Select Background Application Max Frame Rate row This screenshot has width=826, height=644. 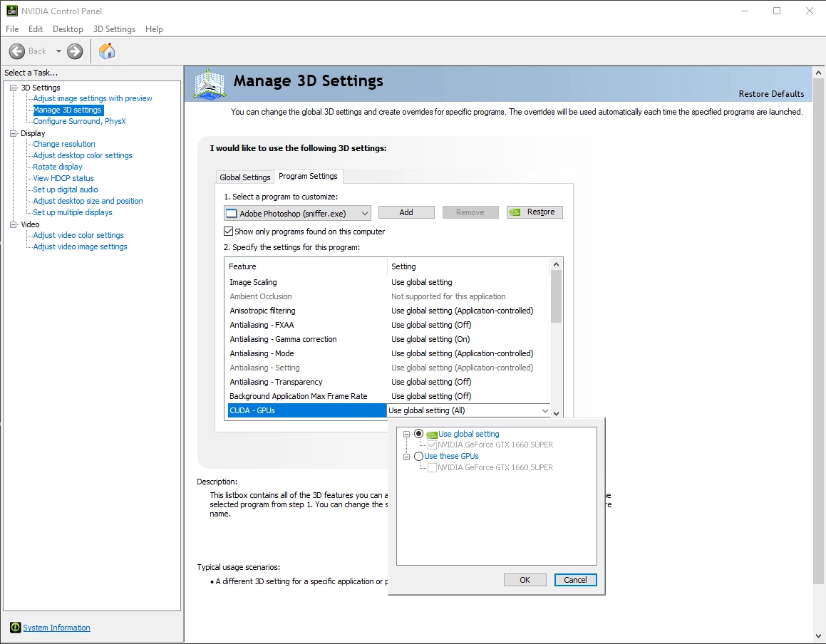388,396
